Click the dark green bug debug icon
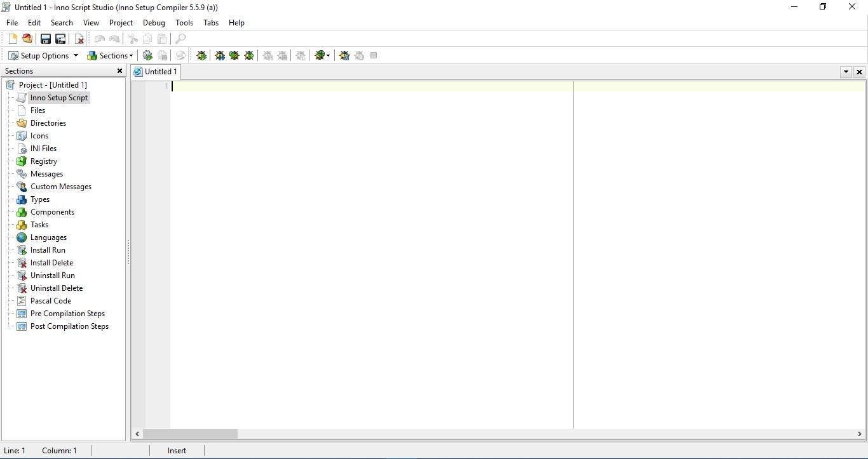Image resolution: width=868 pixels, height=459 pixels. point(320,55)
